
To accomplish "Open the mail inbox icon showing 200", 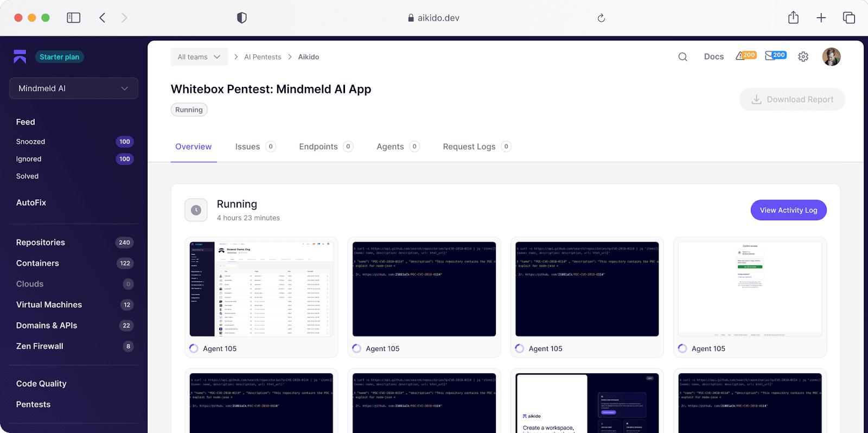I will coord(776,55).
